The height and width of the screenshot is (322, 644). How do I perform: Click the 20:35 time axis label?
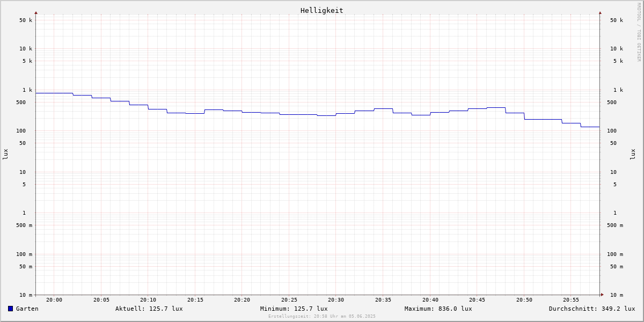(383, 300)
